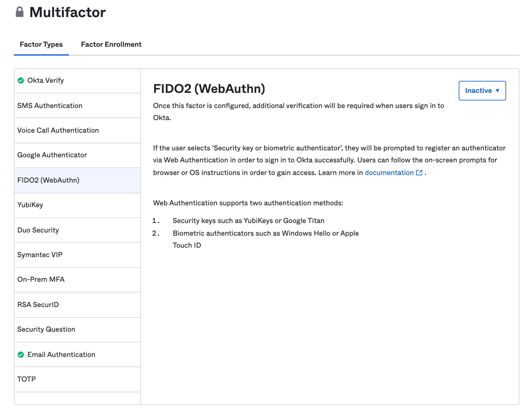
Task: Click the lock icon beside Multifactor
Action: coord(20,12)
